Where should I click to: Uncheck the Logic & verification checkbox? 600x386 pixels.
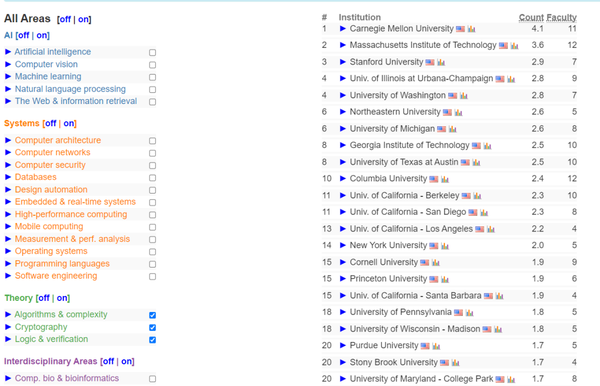[152, 340]
